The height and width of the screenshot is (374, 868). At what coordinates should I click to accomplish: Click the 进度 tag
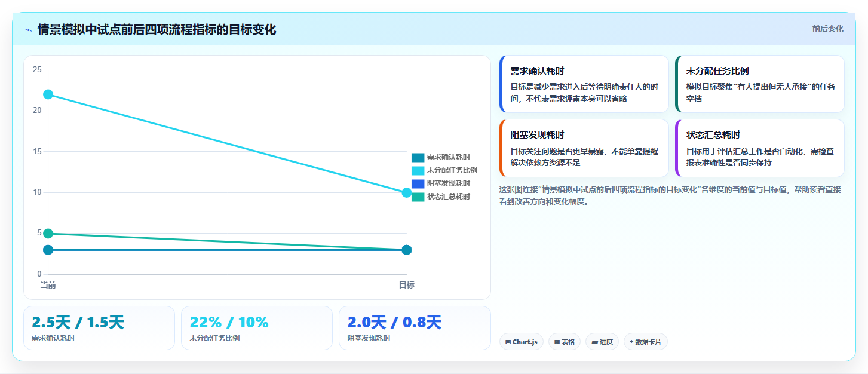(x=602, y=342)
